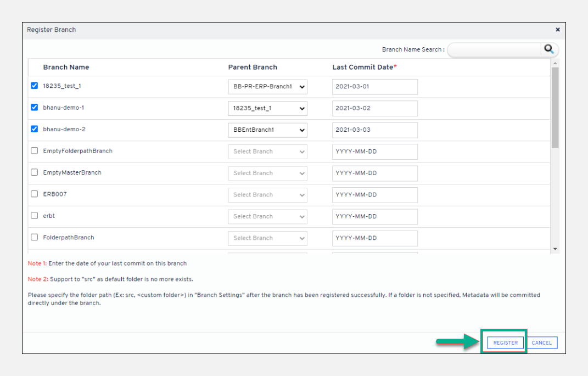
Task: Open parent branch dropdown showing BB-PR-ERP-Branch1
Action: (267, 87)
